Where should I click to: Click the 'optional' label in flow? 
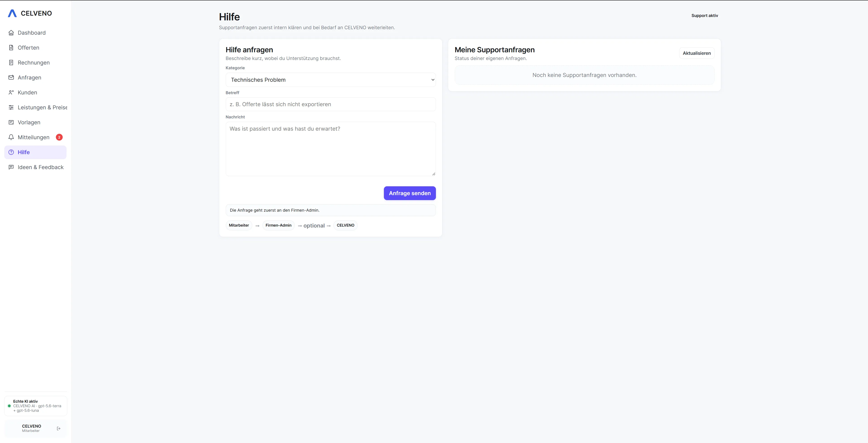tap(314, 225)
